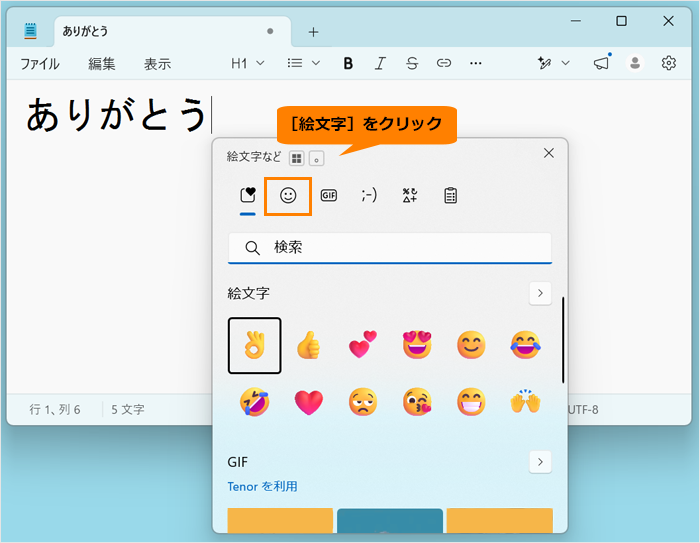Viewport: 700px width, 543px height.
Task: Click the emoji panel scrollbar
Action: tap(563, 340)
